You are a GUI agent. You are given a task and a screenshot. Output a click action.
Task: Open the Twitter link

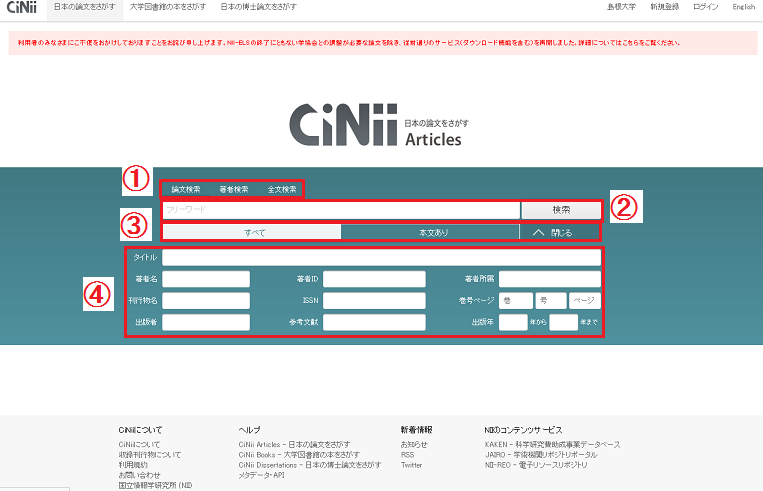[x=412, y=465]
